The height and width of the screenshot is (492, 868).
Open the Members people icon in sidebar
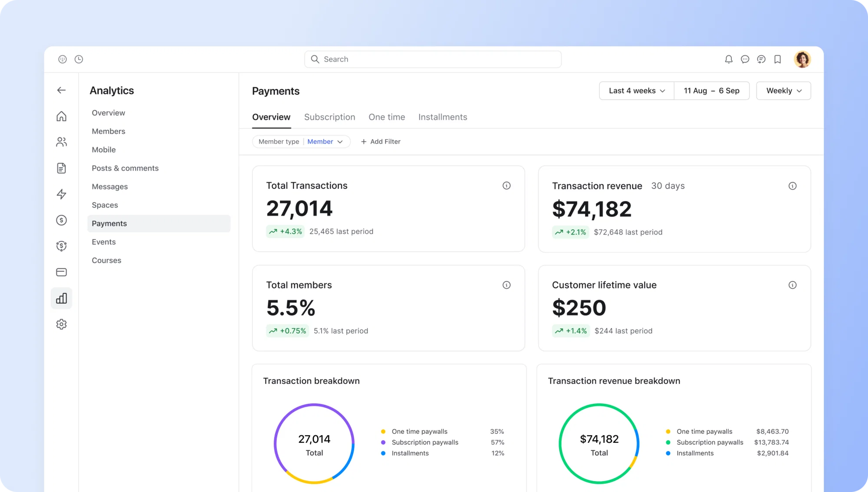[x=61, y=142]
